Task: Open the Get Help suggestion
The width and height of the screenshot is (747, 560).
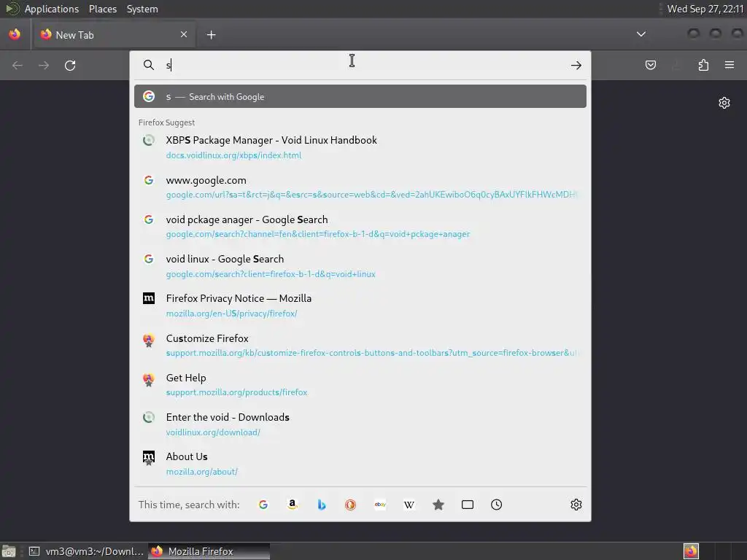Action: click(x=360, y=385)
